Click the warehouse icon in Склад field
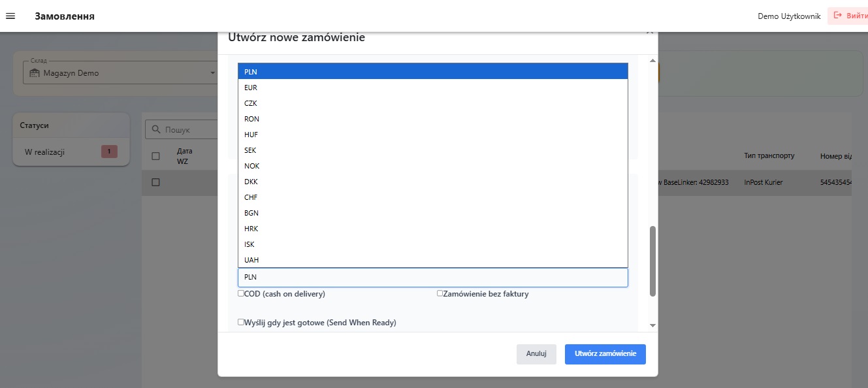 coord(35,73)
